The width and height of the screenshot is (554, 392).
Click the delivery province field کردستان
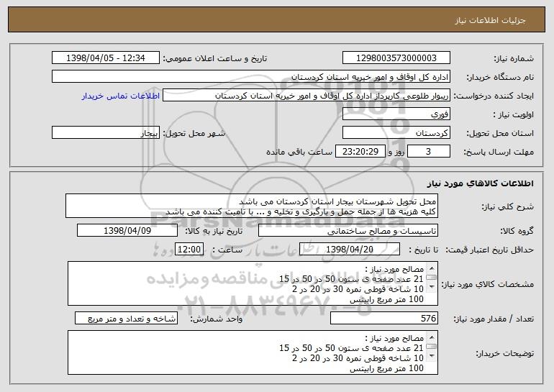click(396, 133)
